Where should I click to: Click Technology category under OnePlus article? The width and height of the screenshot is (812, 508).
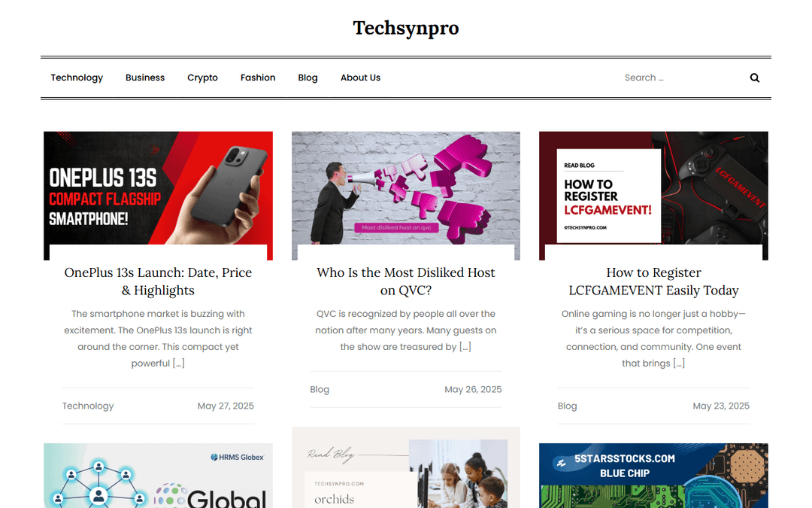88,406
